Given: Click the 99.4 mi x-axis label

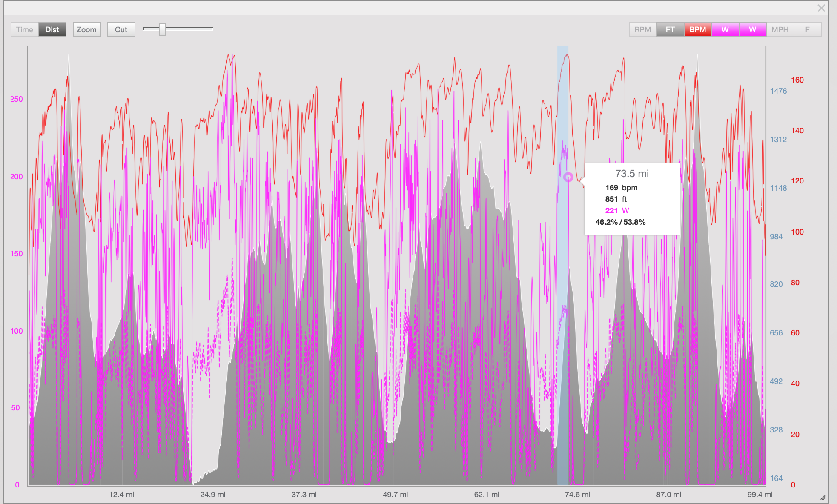Looking at the screenshot, I should (760, 494).
